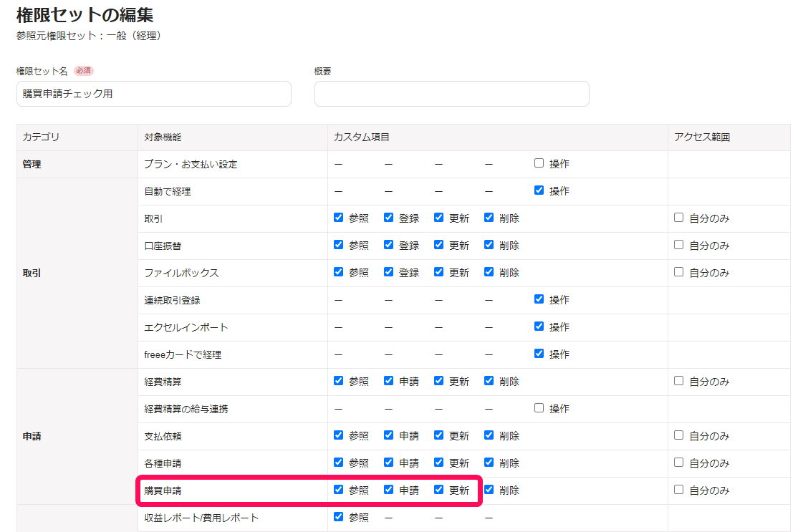Uncheck 操作 for エクセルインポート
Viewport: 803px width, 532px height.
[x=539, y=327]
